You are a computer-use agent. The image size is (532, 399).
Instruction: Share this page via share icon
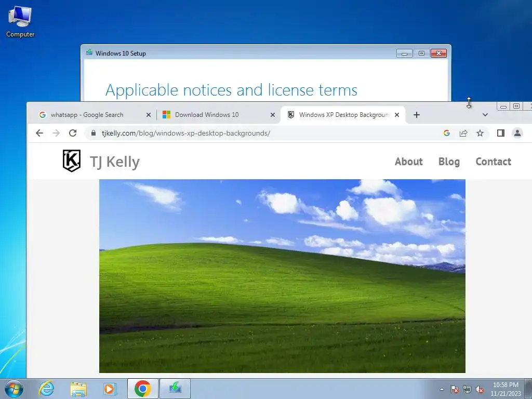click(x=463, y=133)
